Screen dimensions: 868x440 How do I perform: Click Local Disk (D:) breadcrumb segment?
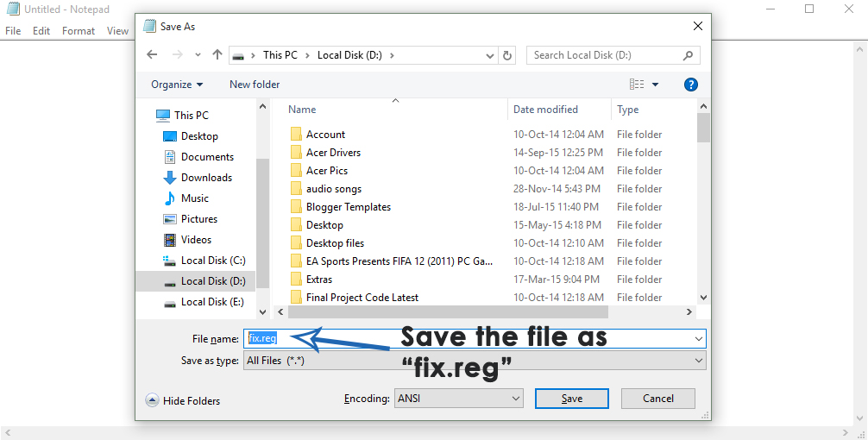(x=349, y=55)
